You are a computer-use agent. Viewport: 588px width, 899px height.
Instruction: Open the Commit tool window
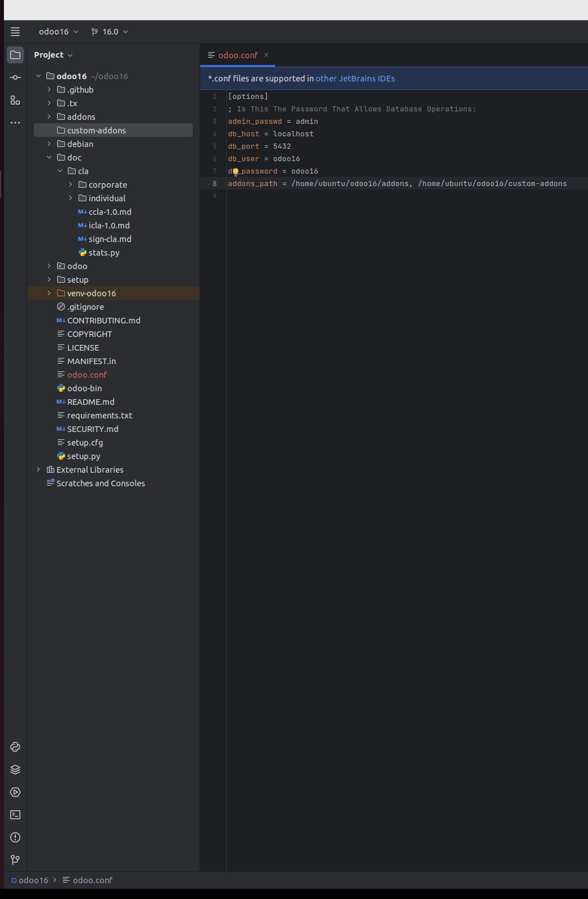[15, 77]
